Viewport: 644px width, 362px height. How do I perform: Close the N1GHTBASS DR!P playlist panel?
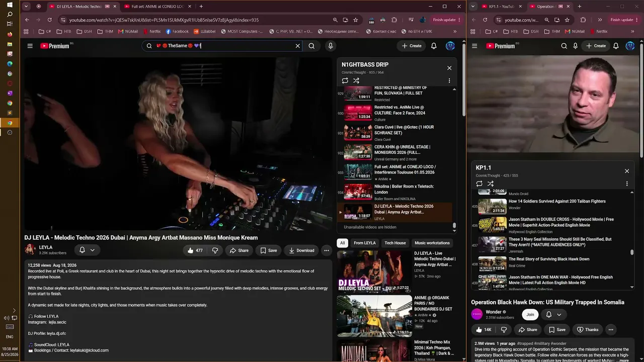[449, 68]
